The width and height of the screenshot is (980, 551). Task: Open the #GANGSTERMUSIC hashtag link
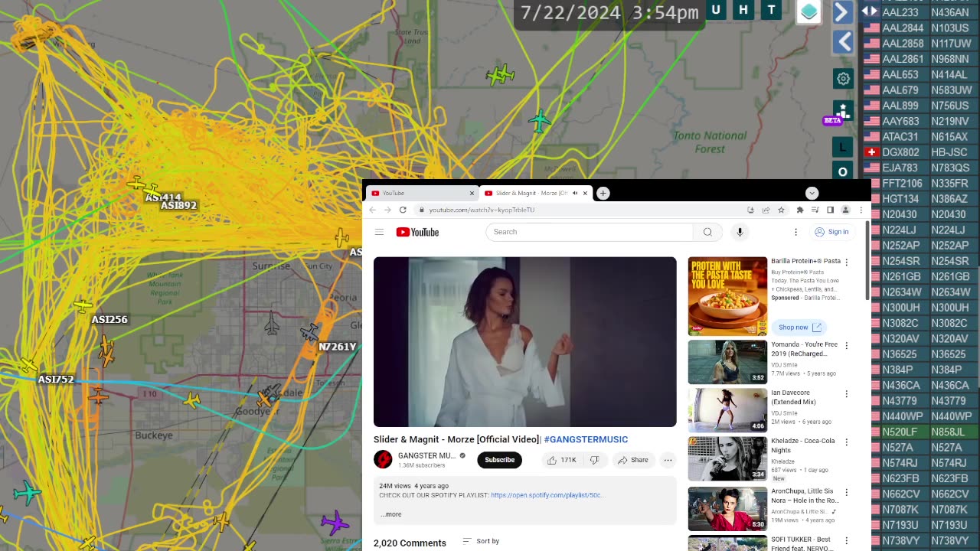586,439
